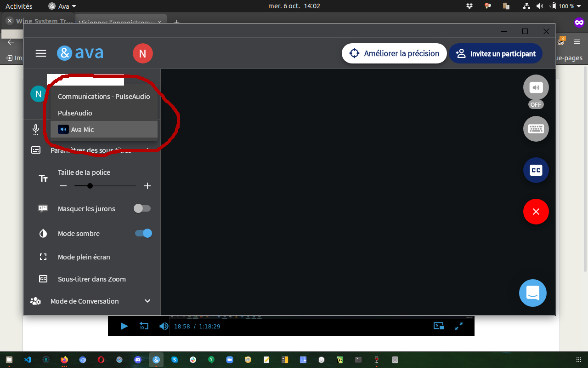Image resolution: width=588 pixels, height=368 pixels.
Task: Rewind 10 seconds in video player
Action: click(144, 326)
